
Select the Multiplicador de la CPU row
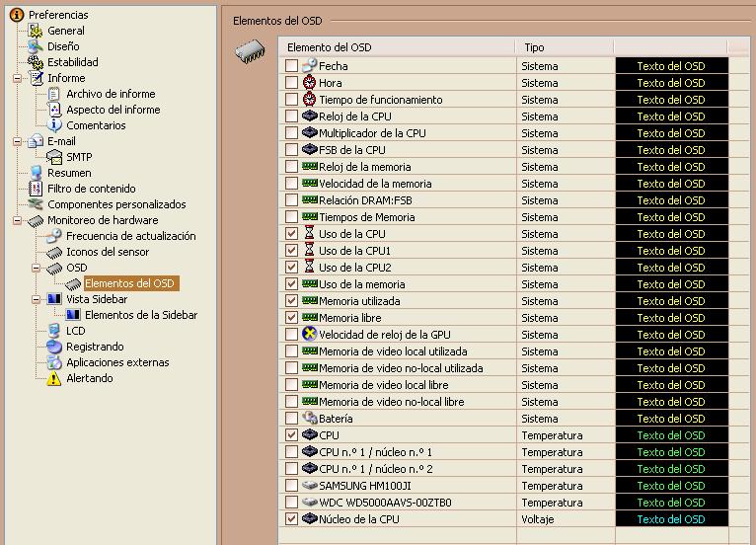372,133
